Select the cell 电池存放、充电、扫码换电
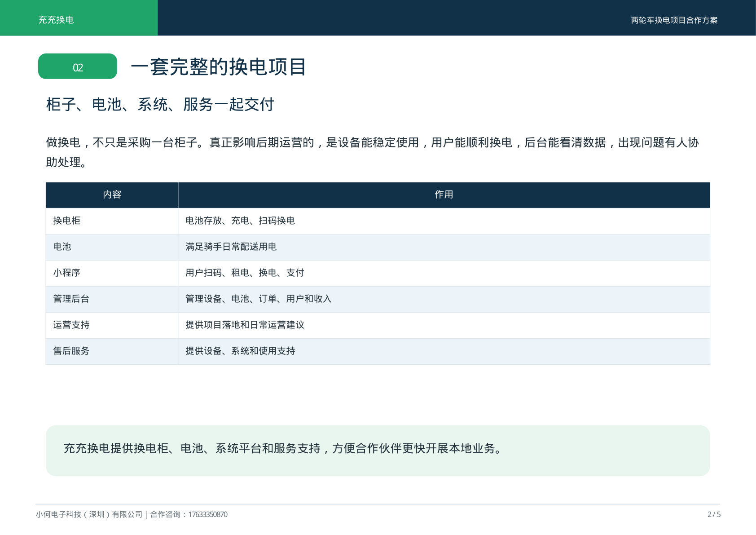 (444, 221)
